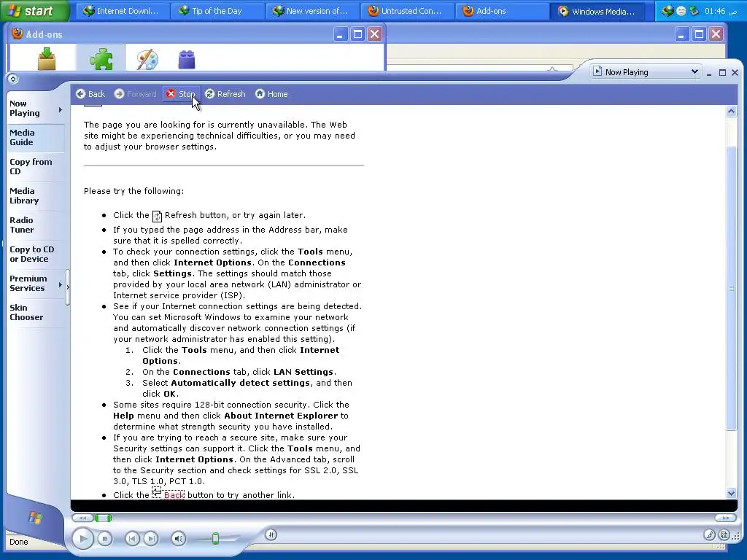Click the system clock showing 01:46

[x=721, y=11]
